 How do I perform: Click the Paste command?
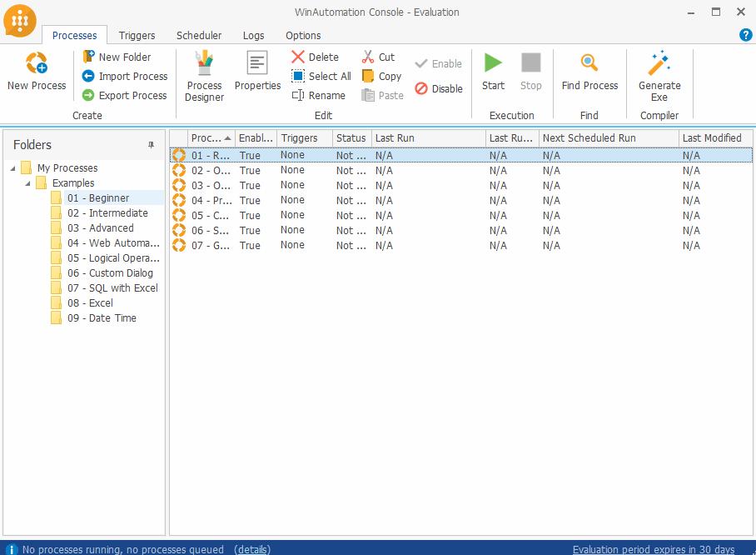[x=382, y=96]
